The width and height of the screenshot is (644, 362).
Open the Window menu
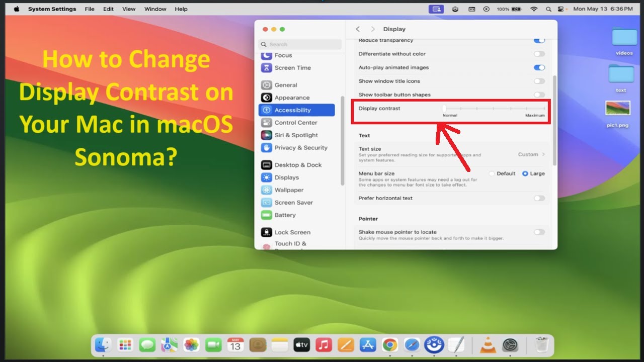(x=155, y=9)
